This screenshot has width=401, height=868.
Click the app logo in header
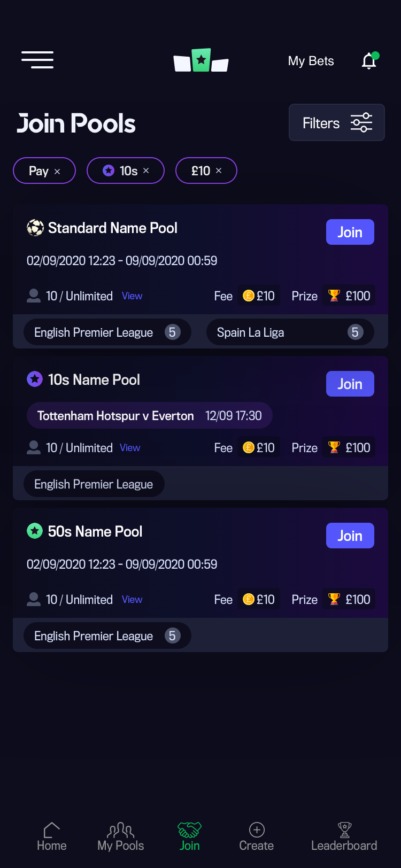pos(201,61)
